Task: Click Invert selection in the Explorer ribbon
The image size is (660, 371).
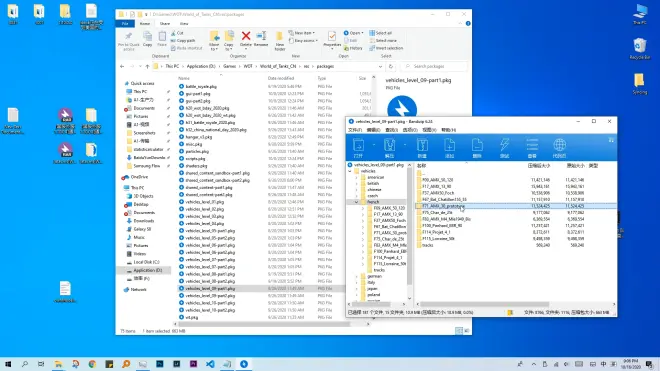Action: click(x=386, y=48)
